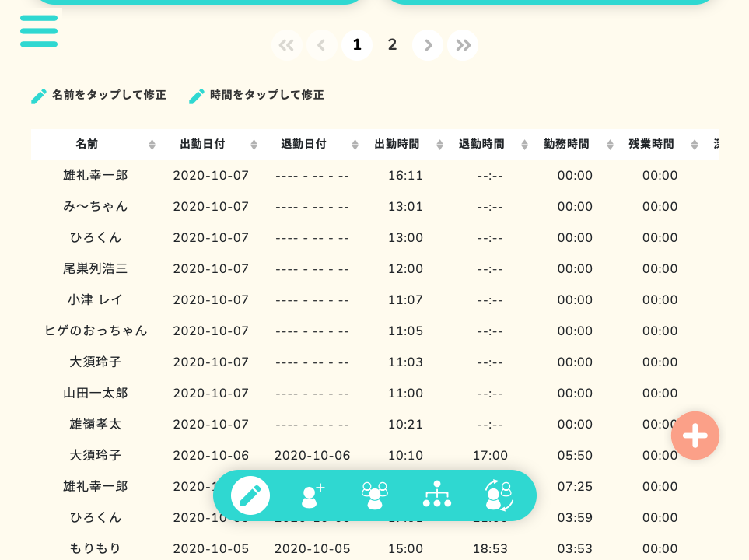This screenshot has width=749, height=560.
Task: Open the user group icon
Action: 375,495
